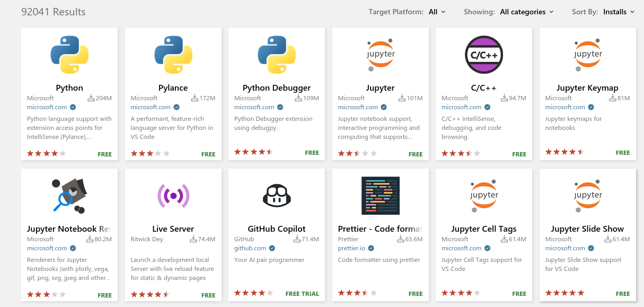Image resolution: width=644 pixels, height=307 pixels.
Task: Click 204M install count on Python
Action: point(104,98)
